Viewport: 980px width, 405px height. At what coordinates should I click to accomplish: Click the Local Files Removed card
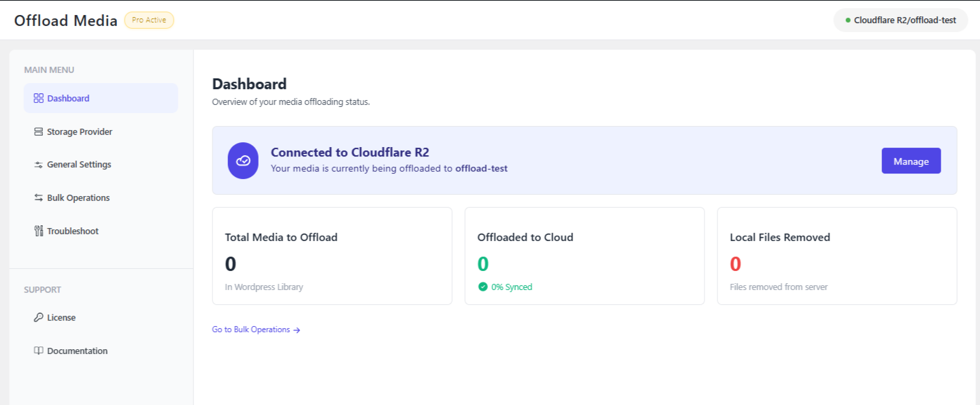point(836,256)
